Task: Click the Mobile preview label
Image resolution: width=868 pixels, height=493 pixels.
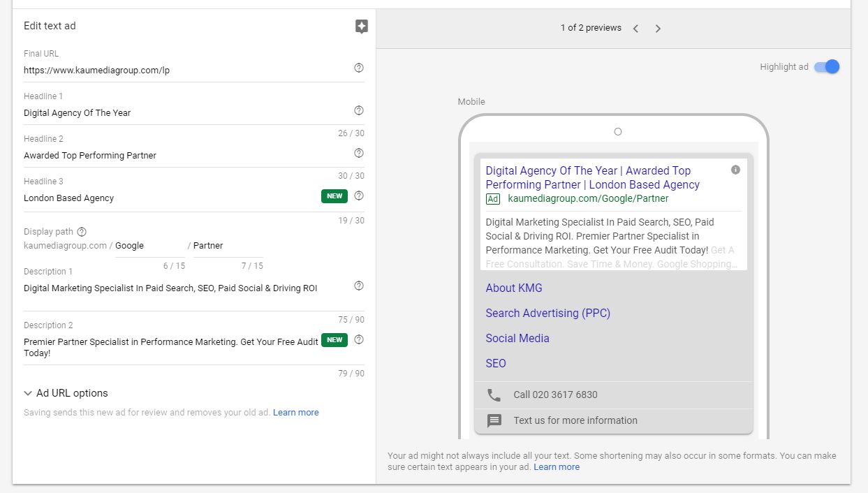Action: [x=471, y=102]
